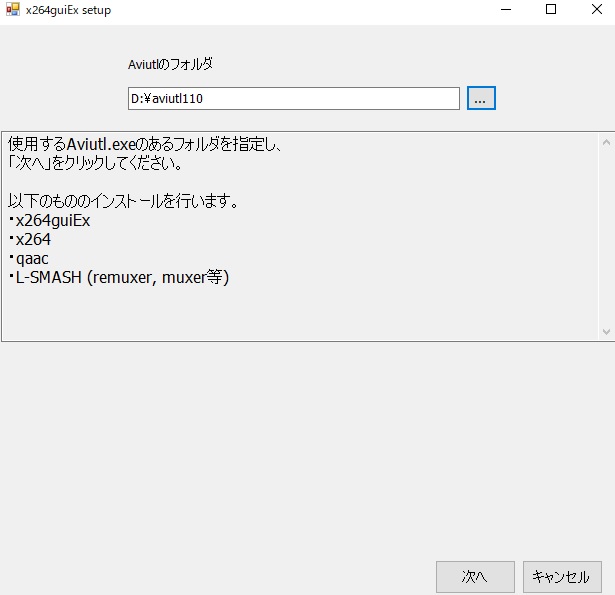Viewport: 615px width, 595px height.
Task: Click the "・x264guiEx" line in the description
Action: click(49, 220)
